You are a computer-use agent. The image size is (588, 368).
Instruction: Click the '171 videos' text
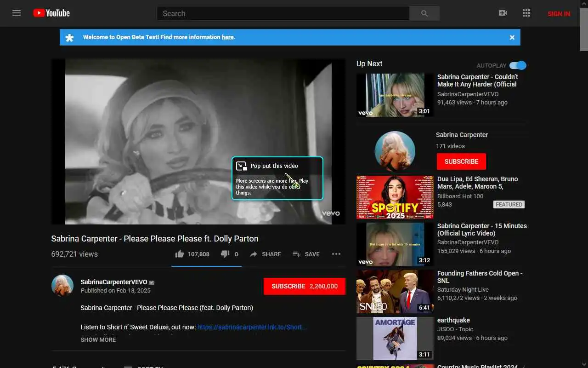tap(450, 146)
